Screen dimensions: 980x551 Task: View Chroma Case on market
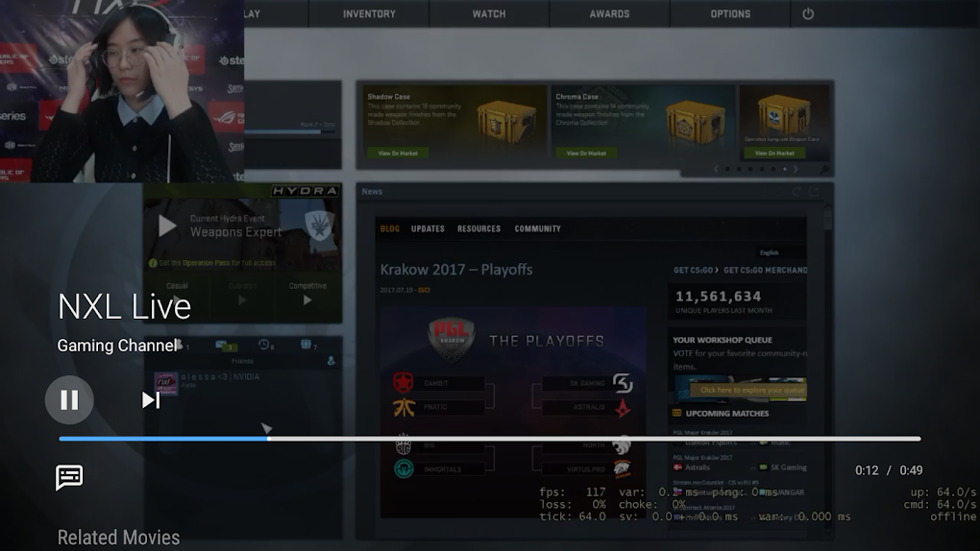click(586, 153)
